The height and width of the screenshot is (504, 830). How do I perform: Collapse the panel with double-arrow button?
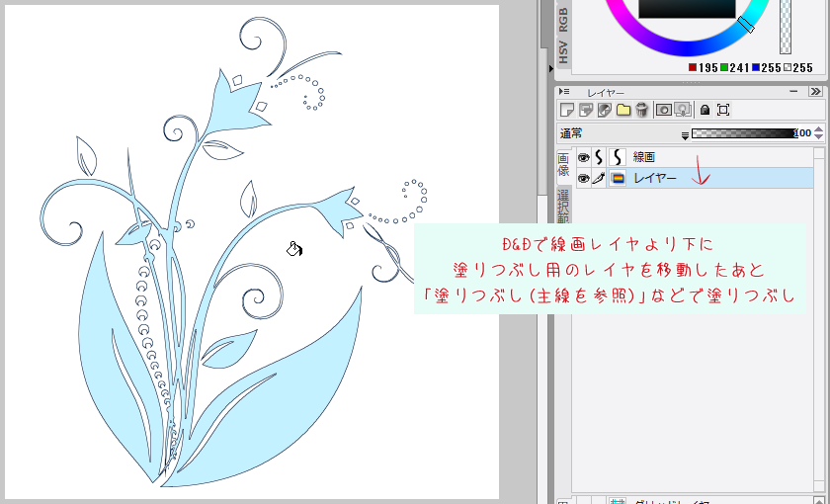click(x=816, y=91)
